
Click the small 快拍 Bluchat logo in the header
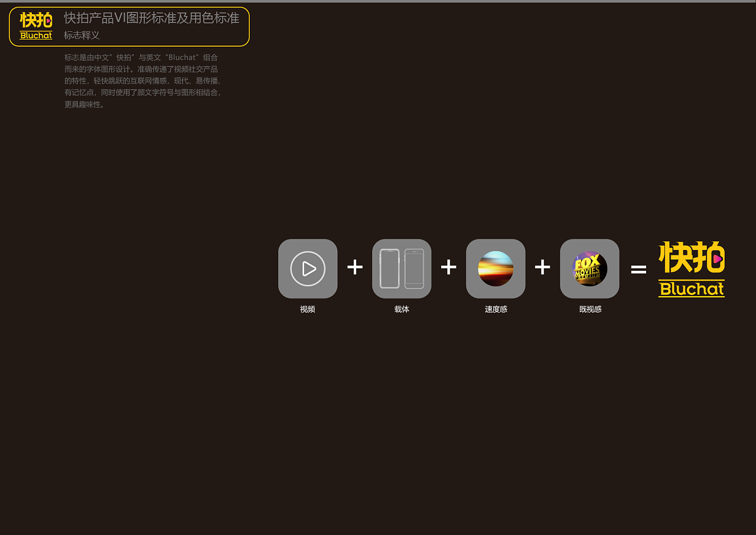coord(36,27)
